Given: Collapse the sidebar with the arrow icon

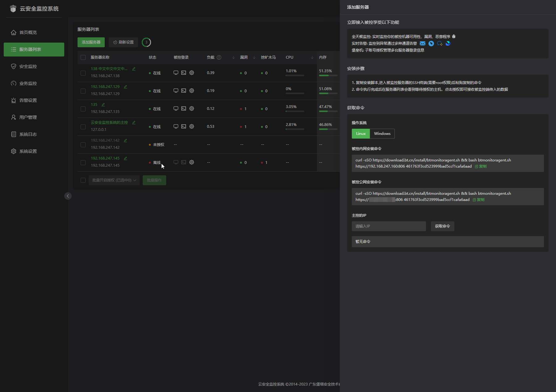Looking at the screenshot, I should pyautogui.click(x=68, y=196).
